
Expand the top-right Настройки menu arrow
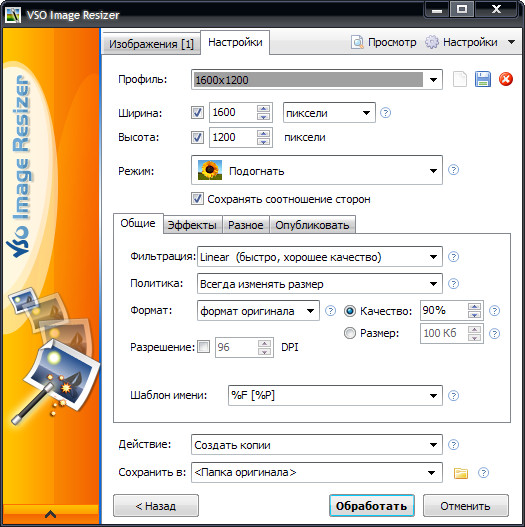click(x=512, y=42)
